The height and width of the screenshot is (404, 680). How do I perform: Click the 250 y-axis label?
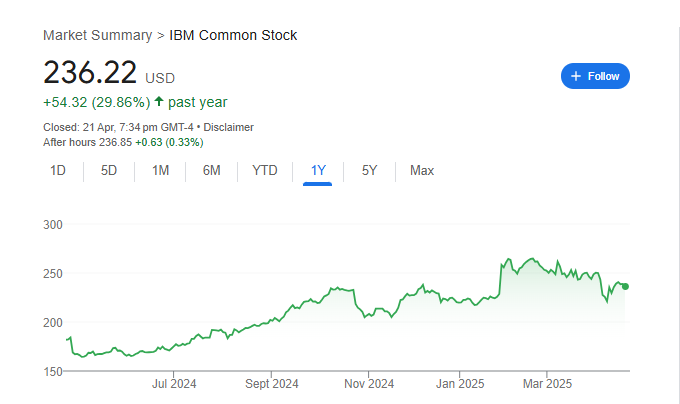coord(53,274)
